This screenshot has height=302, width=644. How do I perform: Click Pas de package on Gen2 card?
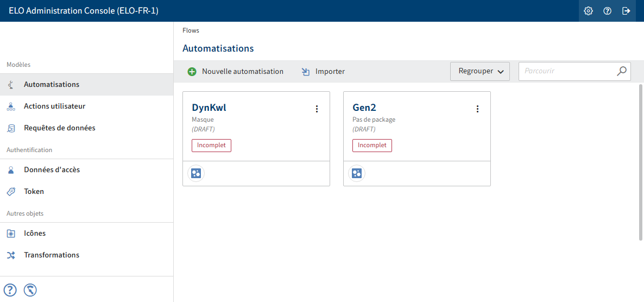(374, 121)
